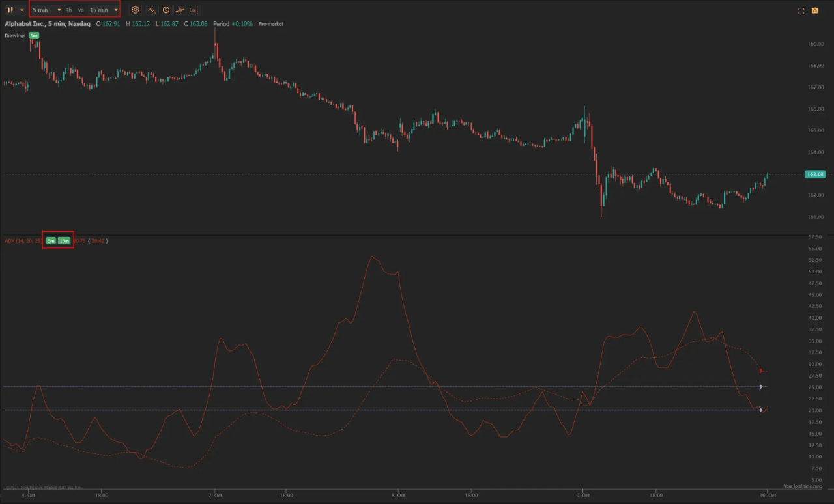The image size is (834, 504).
Task: Toggle the Drawings 5m badge
Action: coord(34,35)
